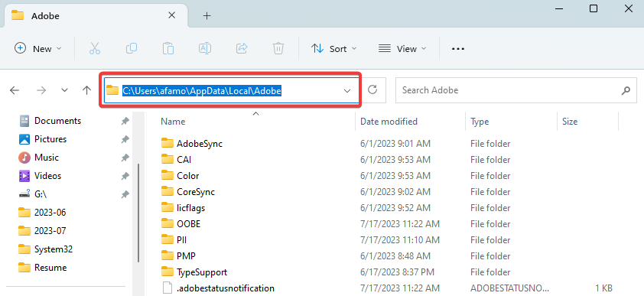Go forward with the right arrow

pyautogui.click(x=41, y=90)
